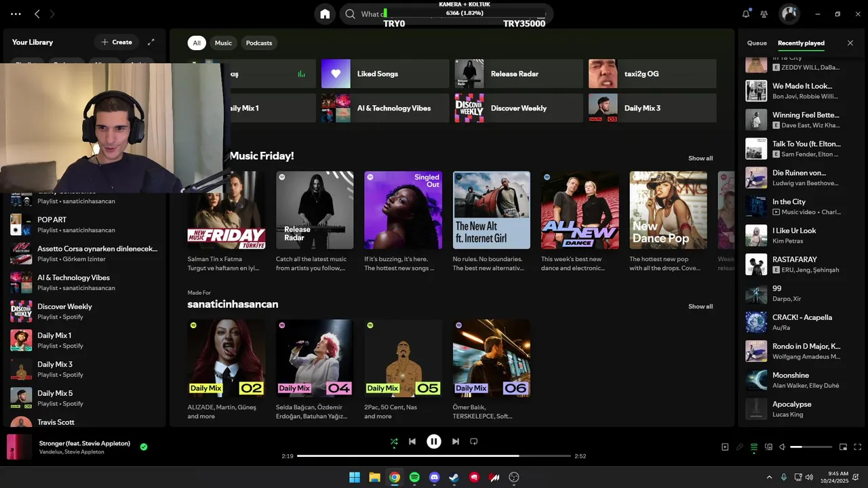
Task: Switch to the Queue tab
Action: (757, 43)
